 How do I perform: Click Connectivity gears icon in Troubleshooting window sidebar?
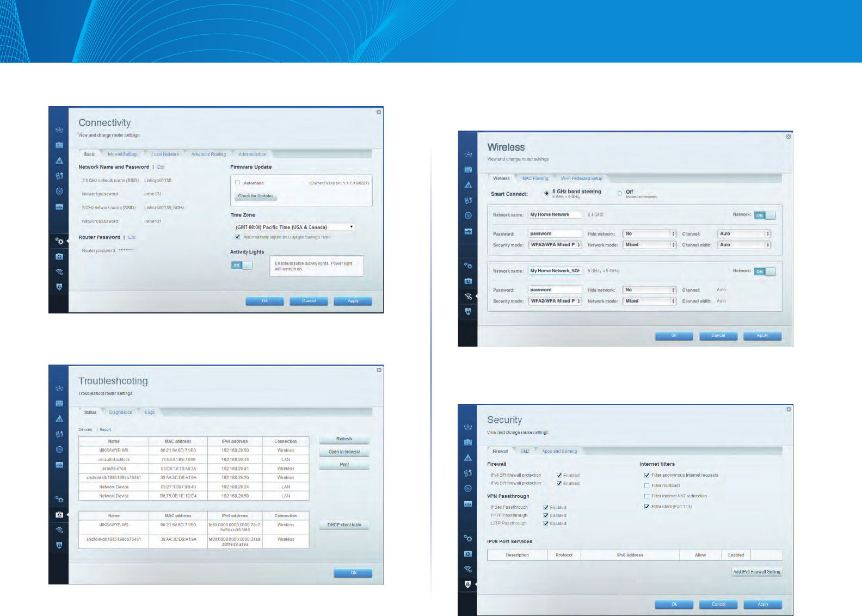tap(59, 499)
